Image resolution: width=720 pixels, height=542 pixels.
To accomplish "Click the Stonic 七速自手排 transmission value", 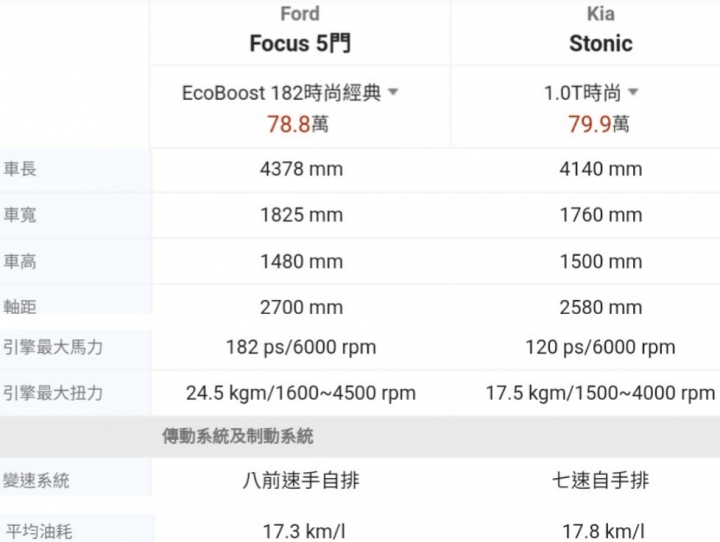I will pyautogui.click(x=601, y=480).
